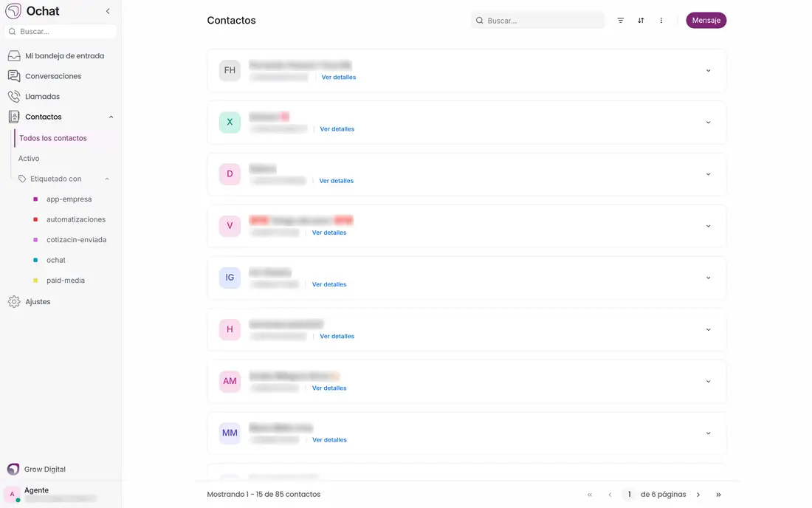Image resolution: width=812 pixels, height=508 pixels.
Task: Click the inbox tray icon
Action: pos(14,56)
